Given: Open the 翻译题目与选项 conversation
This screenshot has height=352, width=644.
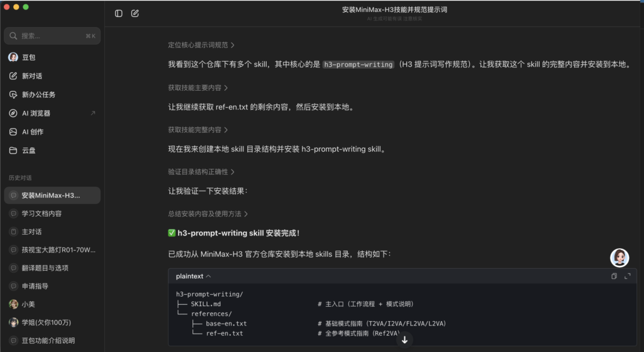Looking at the screenshot, I should click(x=52, y=268).
